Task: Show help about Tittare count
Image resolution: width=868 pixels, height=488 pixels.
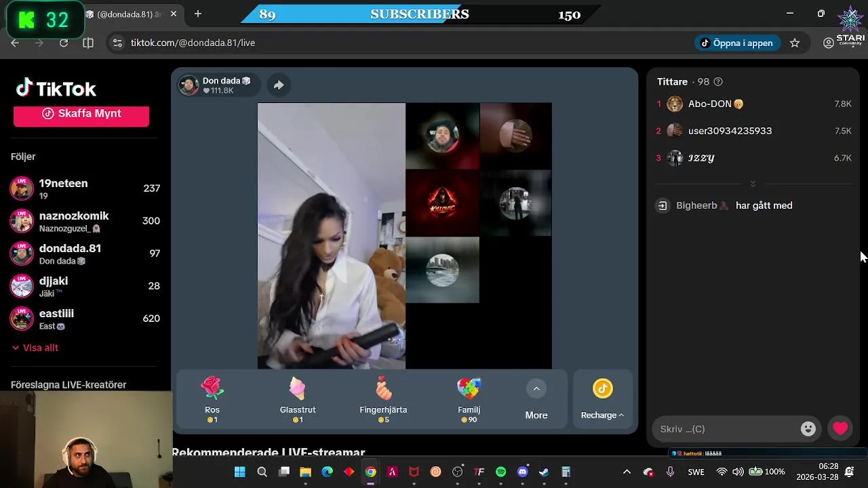Action: (718, 81)
